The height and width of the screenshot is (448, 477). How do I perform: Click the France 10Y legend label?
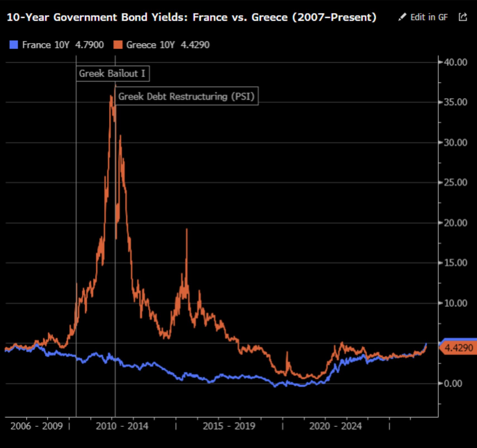pos(46,45)
